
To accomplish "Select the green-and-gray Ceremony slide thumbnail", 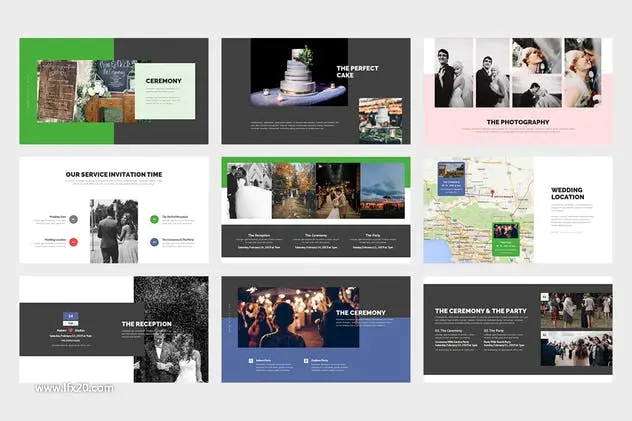I will point(114,91).
